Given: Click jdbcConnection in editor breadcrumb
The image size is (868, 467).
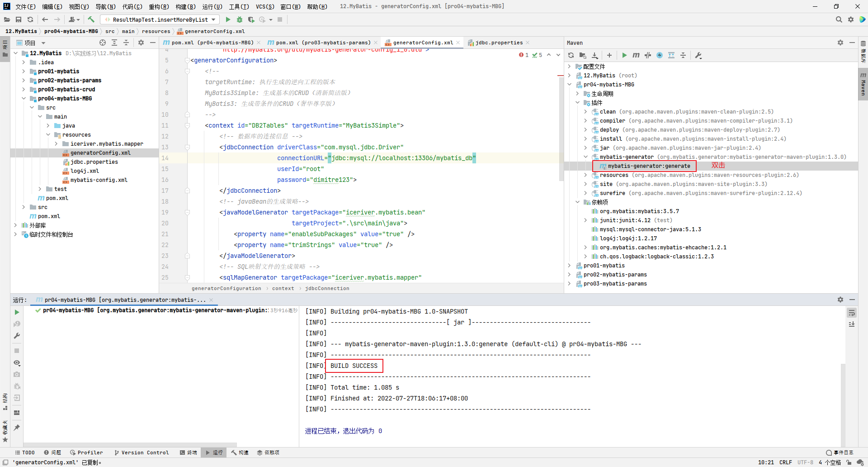Looking at the screenshot, I should [x=327, y=288].
